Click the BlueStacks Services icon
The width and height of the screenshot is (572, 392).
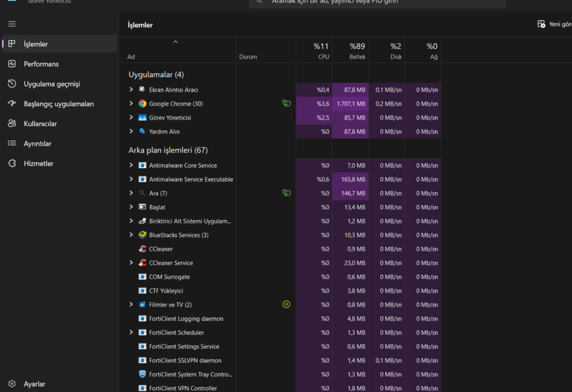coord(142,235)
